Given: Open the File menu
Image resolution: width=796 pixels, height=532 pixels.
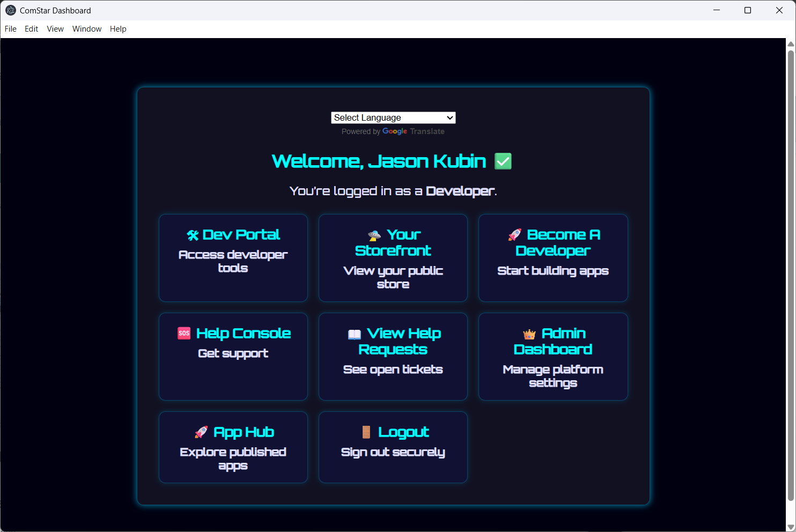Looking at the screenshot, I should coord(10,29).
